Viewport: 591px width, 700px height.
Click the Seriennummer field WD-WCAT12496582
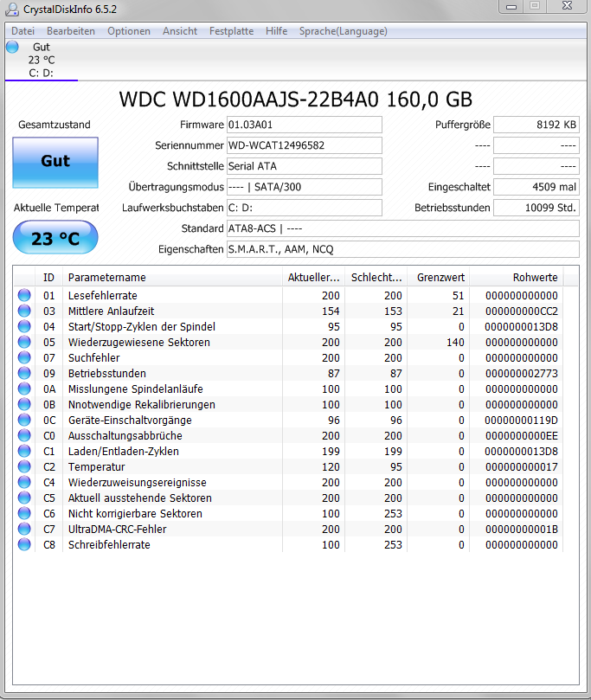[305, 145]
